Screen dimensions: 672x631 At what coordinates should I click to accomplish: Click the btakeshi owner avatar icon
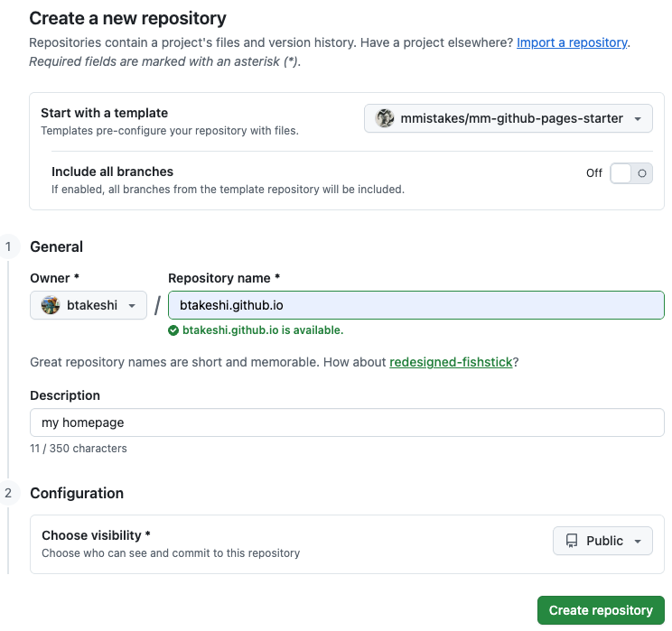pyautogui.click(x=51, y=305)
